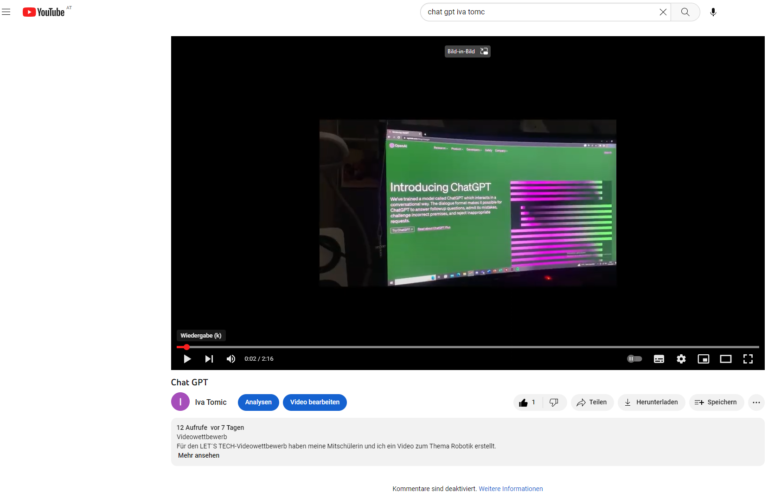Mute the video volume

click(x=231, y=358)
